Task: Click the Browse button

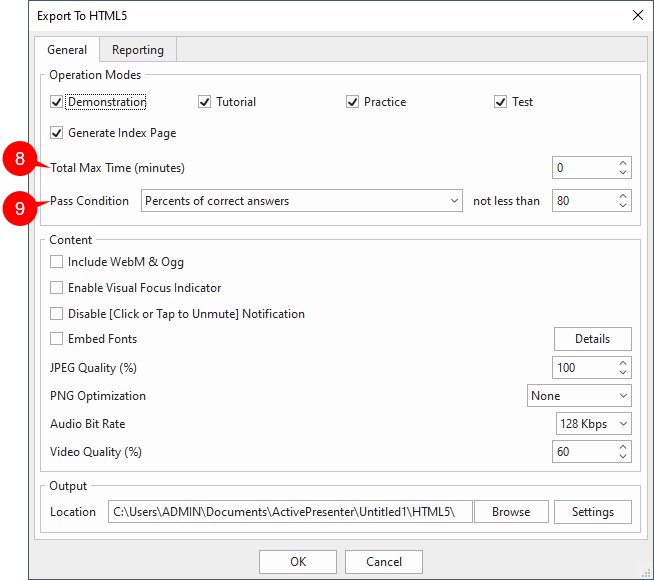Action: 511,512
